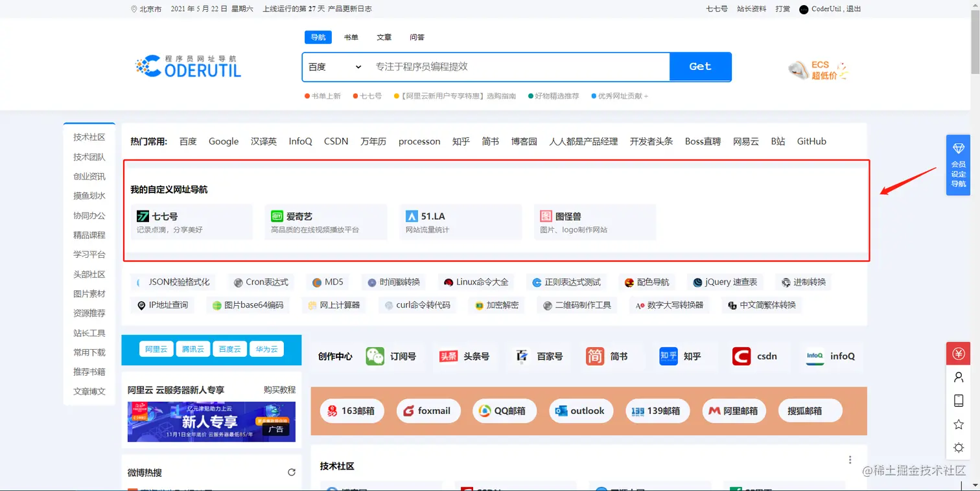Image resolution: width=980 pixels, height=491 pixels.
Task: Open the 搜狐邮箱 mail button
Action: pyautogui.click(x=810, y=411)
